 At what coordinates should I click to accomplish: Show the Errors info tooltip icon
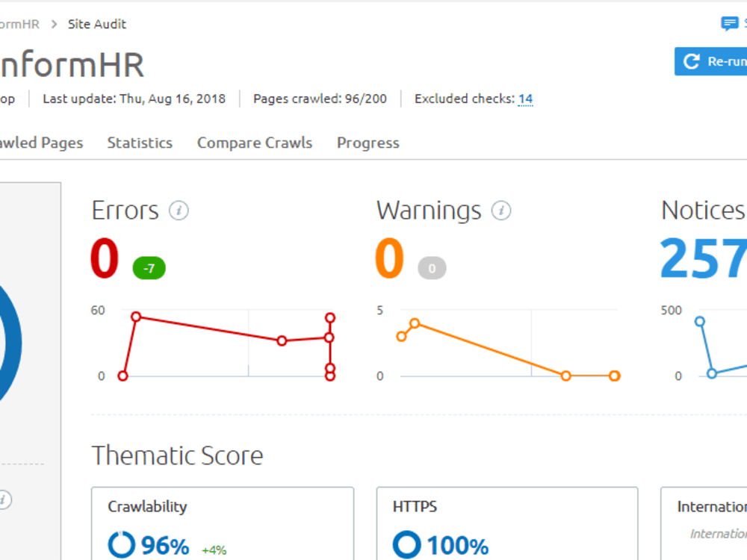pyautogui.click(x=179, y=211)
